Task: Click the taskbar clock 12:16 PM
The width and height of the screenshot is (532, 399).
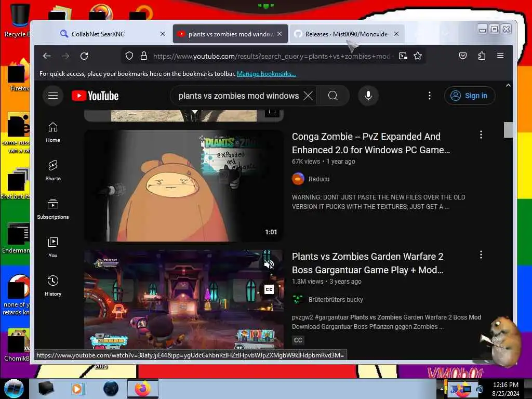Action: (x=505, y=385)
